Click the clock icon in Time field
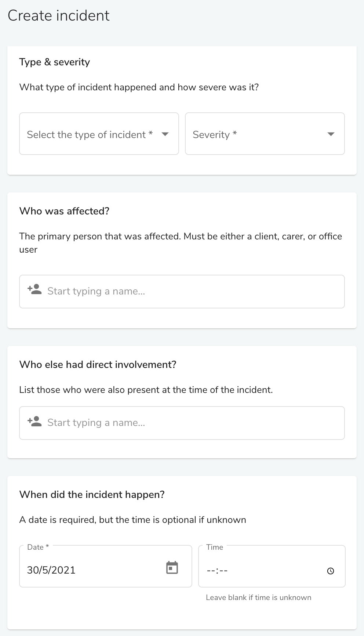 tap(331, 571)
